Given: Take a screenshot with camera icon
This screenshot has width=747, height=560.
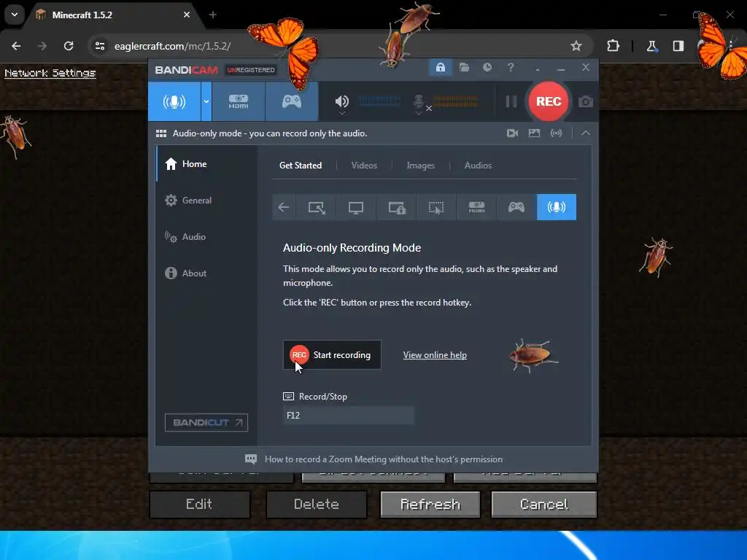Looking at the screenshot, I should [x=586, y=102].
